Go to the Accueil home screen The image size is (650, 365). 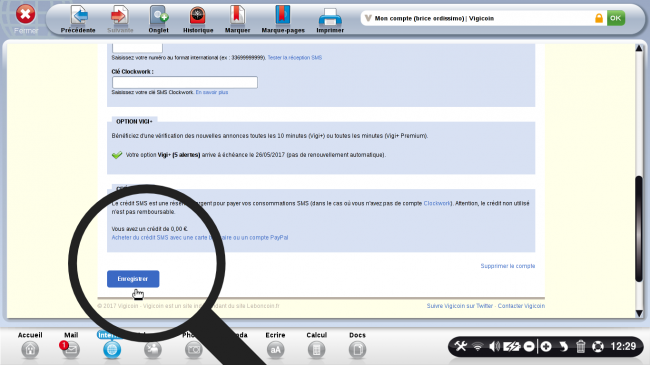(30, 350)
